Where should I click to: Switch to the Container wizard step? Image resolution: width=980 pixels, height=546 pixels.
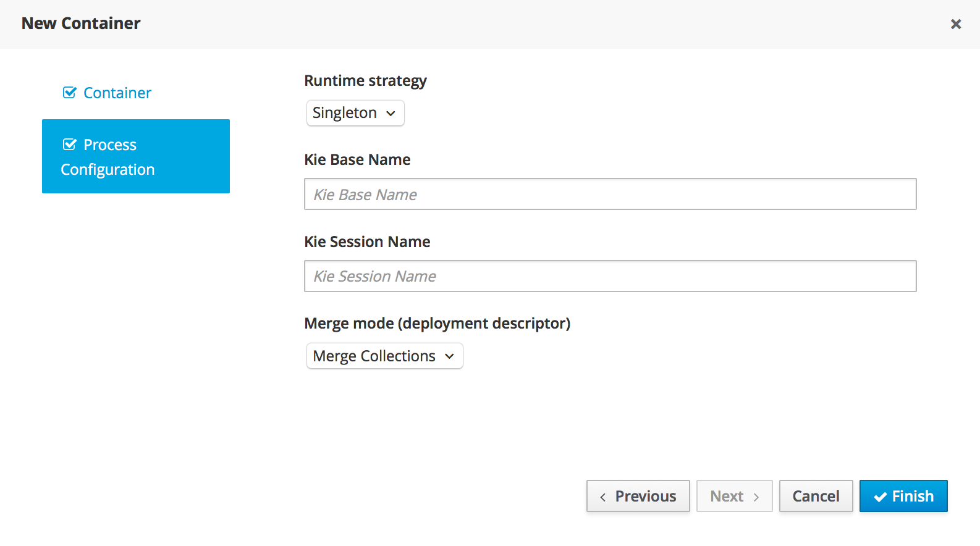click(x=117, y=93)
